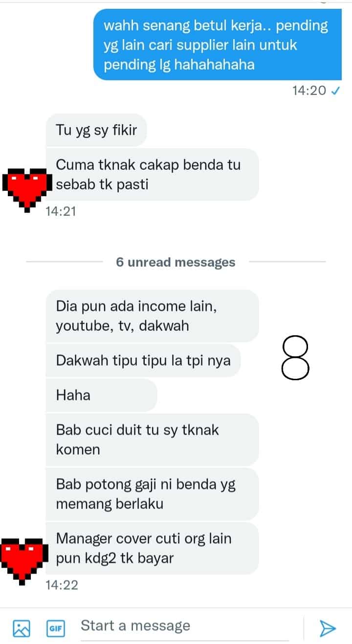Select the 'Tu yg sy fikir' bubble
Viewport: 352px width, 644px height.
pyautogui.click(x=96, y=130)
